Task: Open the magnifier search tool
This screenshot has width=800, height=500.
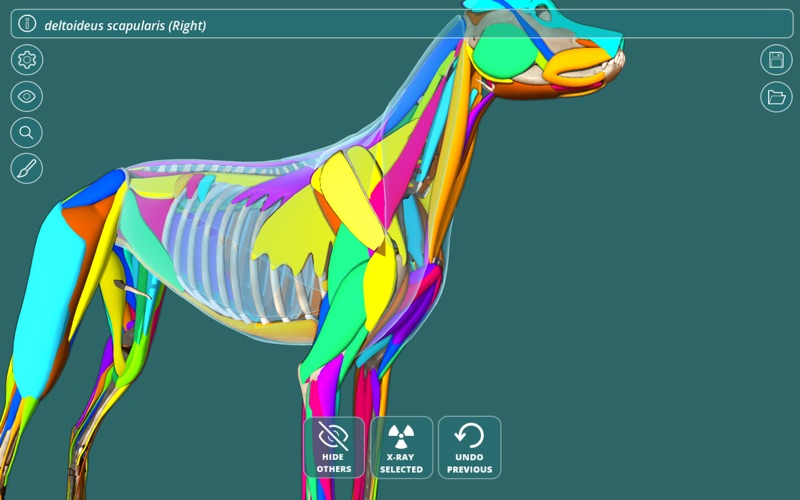Action: 27,133
